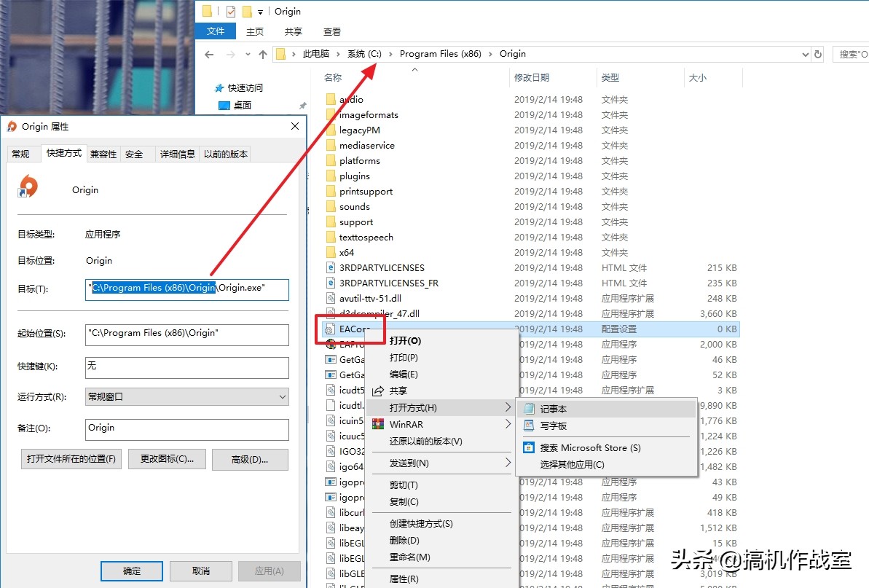The height and width of the screenshot is (588, 869).
Task: Click the 查看 ribbon tab
Action: 331,31
